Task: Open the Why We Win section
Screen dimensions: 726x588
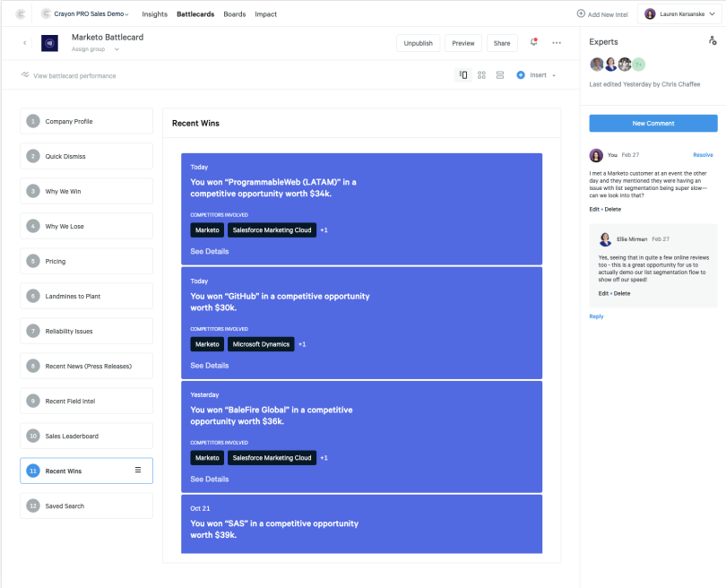Action: coord(87,191)
